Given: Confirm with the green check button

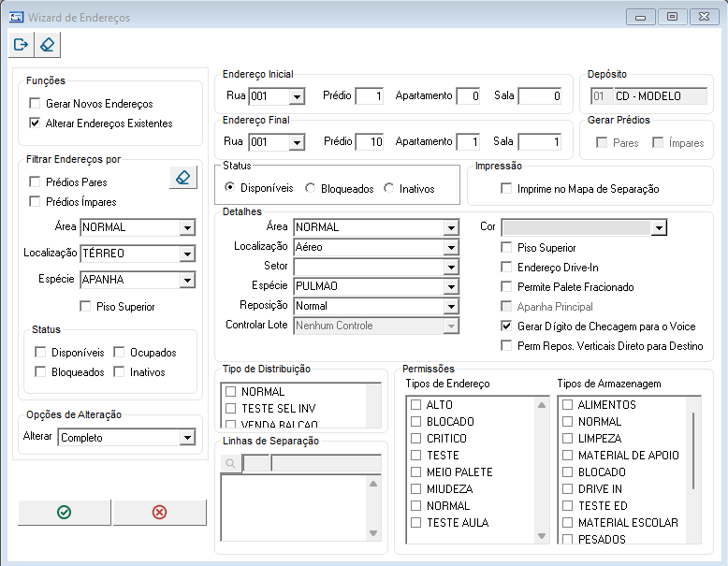Looking at the screenshot, I should coord(64,512).
